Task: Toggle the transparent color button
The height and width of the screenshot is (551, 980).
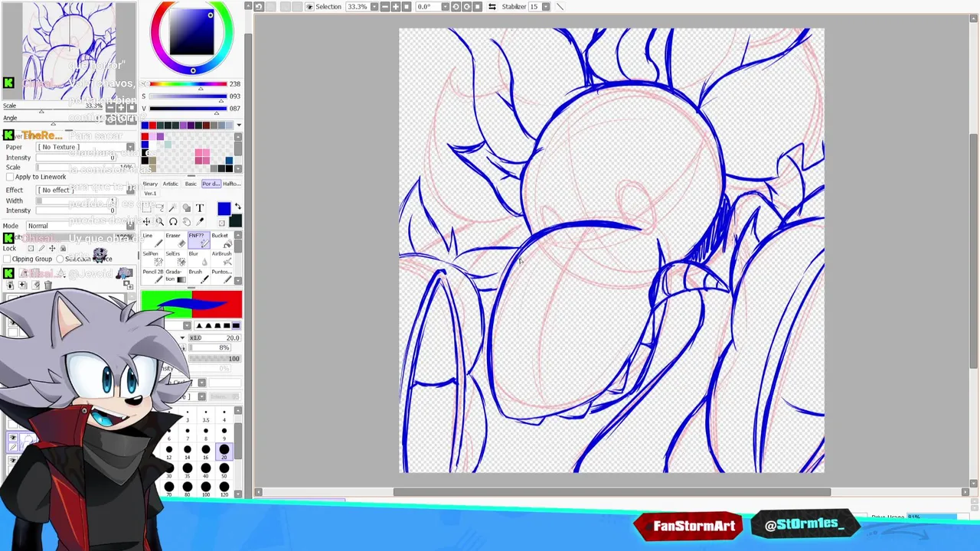Action: click(221, 223)
